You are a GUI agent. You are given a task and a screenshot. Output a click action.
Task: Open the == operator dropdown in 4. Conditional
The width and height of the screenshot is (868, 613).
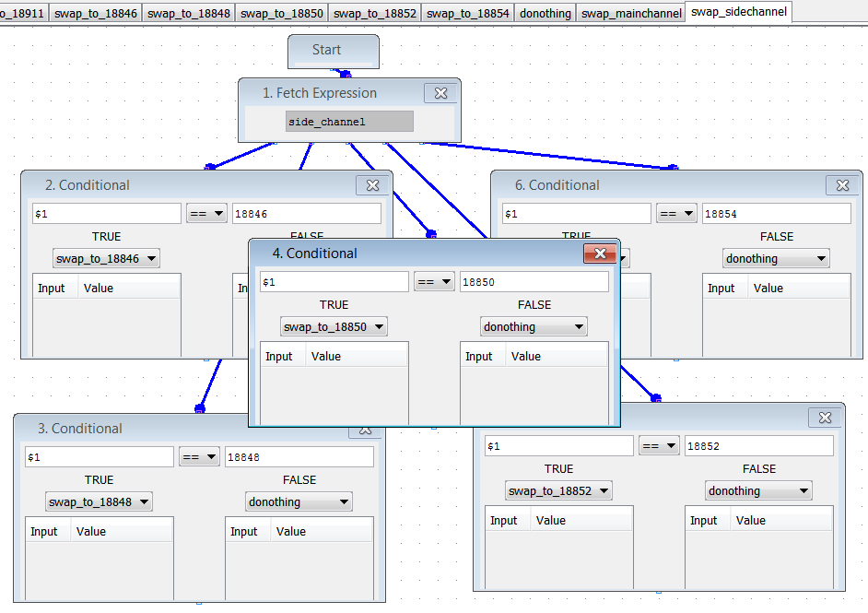pos(434,282)
